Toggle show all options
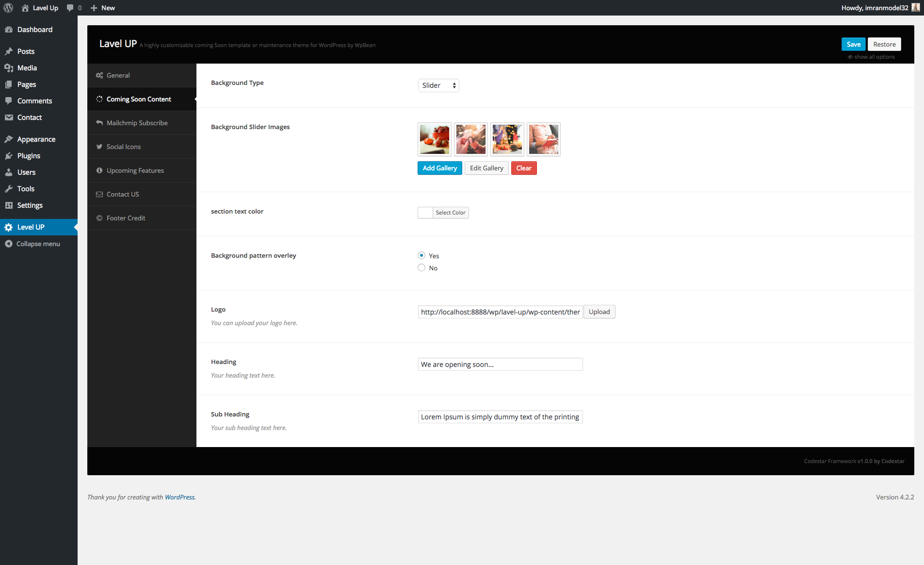The image size is (924, 565). coord(871,57)
